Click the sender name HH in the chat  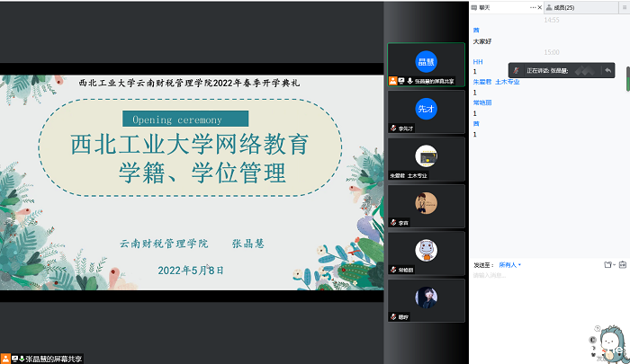click(x=478, y=62)
